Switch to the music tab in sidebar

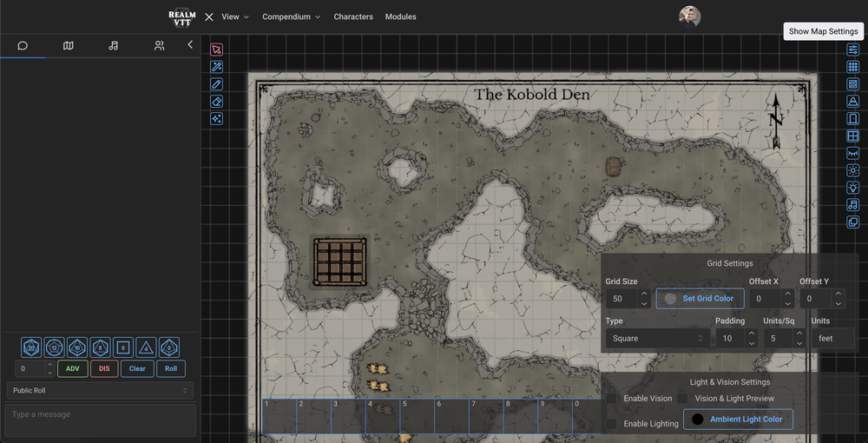coord(114,45)
